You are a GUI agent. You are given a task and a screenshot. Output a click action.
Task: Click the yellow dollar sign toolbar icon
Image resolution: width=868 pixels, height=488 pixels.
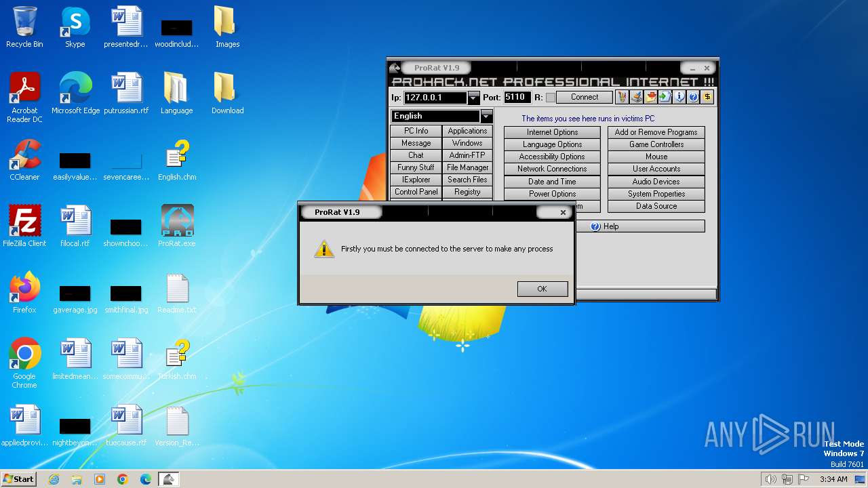[707, 98]
